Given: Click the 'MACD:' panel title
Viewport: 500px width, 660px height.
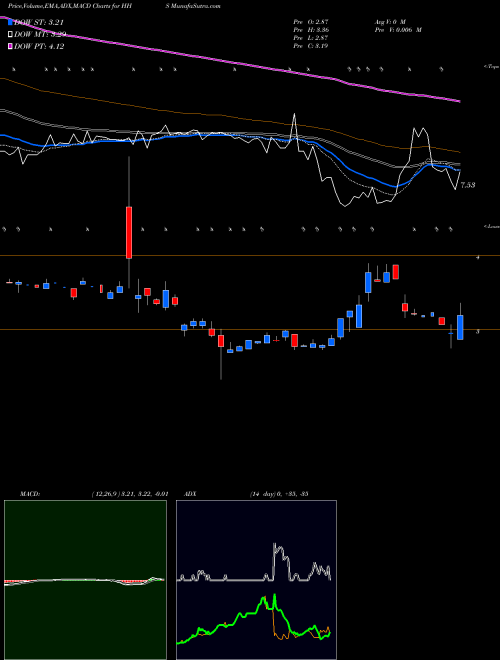Looking at the screenshot, I should 30,494.
